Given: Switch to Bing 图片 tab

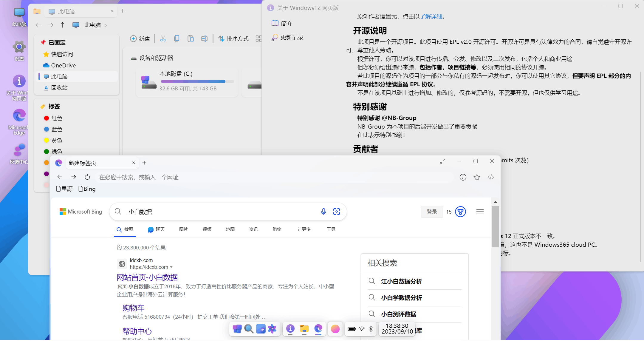Looking at the screenshot, I should (183, 229).
